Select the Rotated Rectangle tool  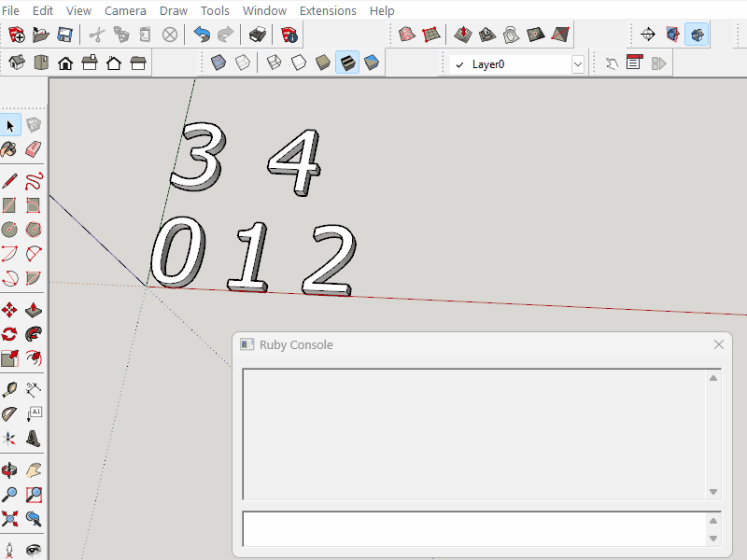(x=34, y=205)
